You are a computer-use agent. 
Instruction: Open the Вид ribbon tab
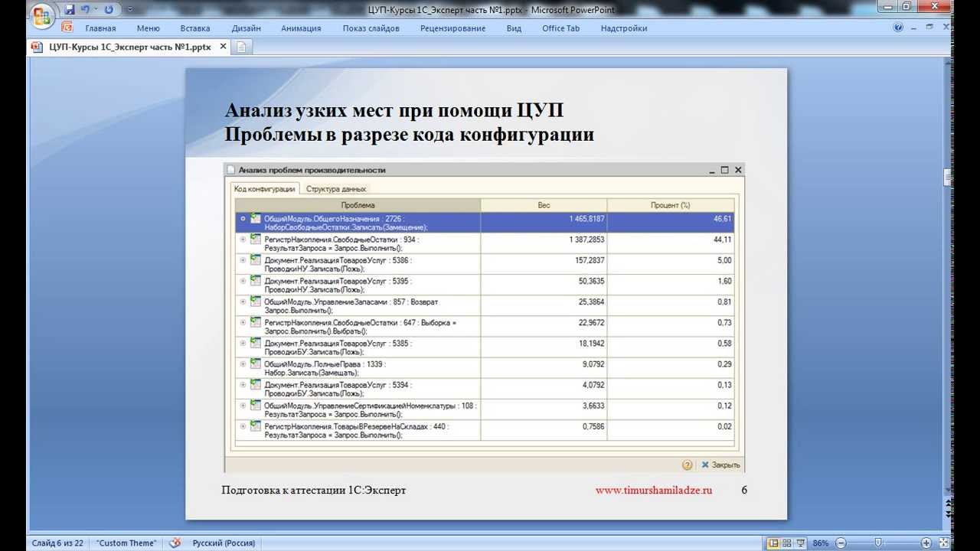514,28
